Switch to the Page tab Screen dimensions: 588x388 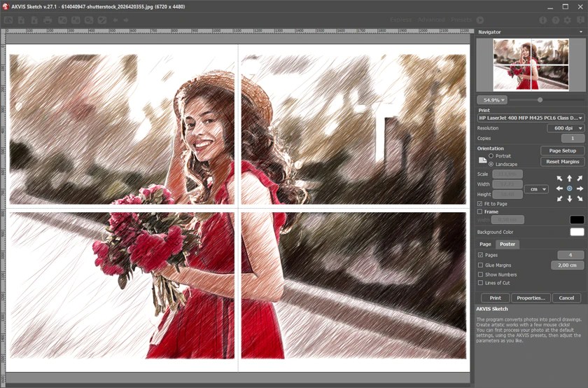pyautogui.click(x=485, y=244)
